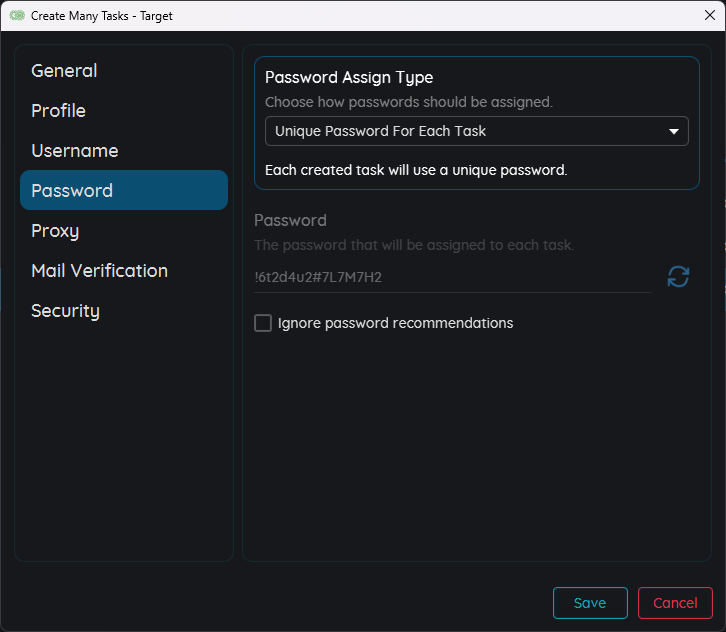Screen dimensions: 726x632
Task: Open the Proxy settings tab
Action: pyautogui.click(x=55, y=231)
